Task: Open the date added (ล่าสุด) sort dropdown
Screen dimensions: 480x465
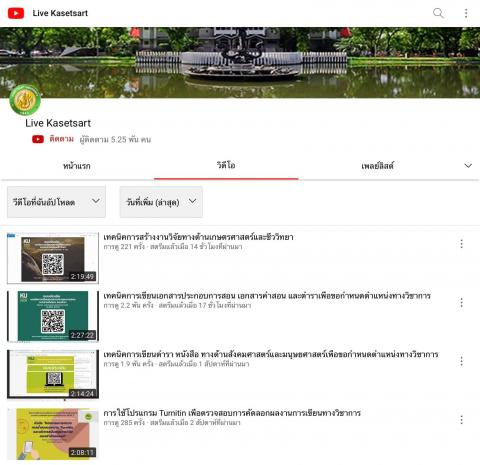Action: (161, 202)
